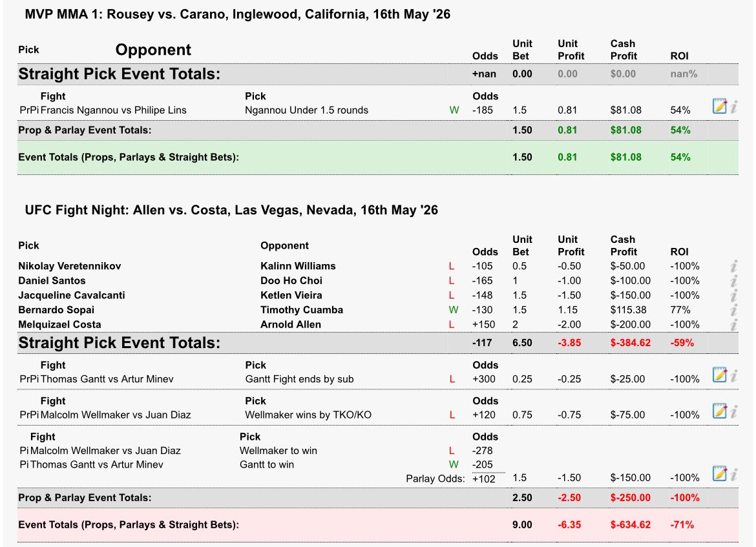Click info icon for Bernardo Sopai pick
The image size is (756, 547).
coord(734,310)
